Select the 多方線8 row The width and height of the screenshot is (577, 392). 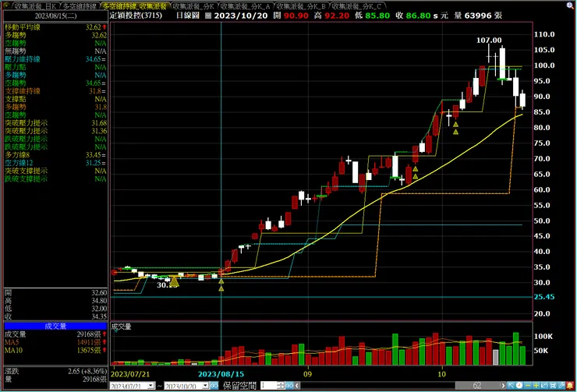(x=55, y=155)
